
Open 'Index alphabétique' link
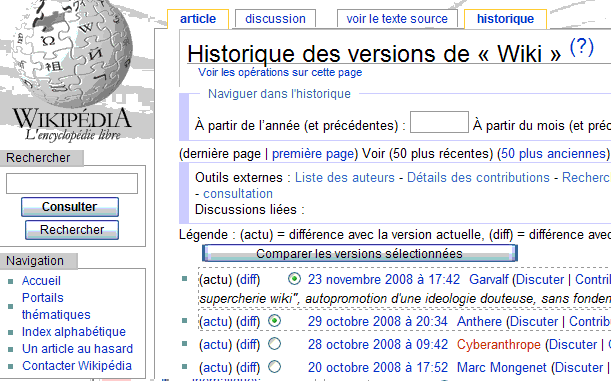click(74, 332)
